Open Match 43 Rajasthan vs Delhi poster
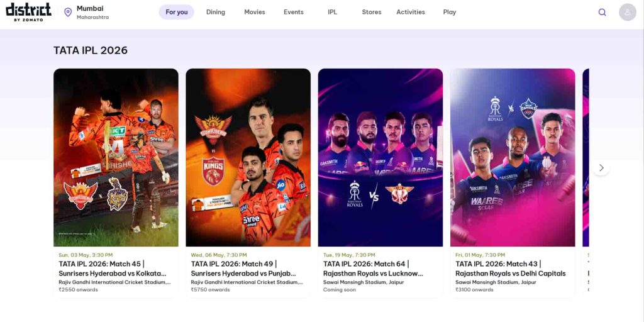Image resolution: width=644 pixels, height=322 pixels. 513,157
